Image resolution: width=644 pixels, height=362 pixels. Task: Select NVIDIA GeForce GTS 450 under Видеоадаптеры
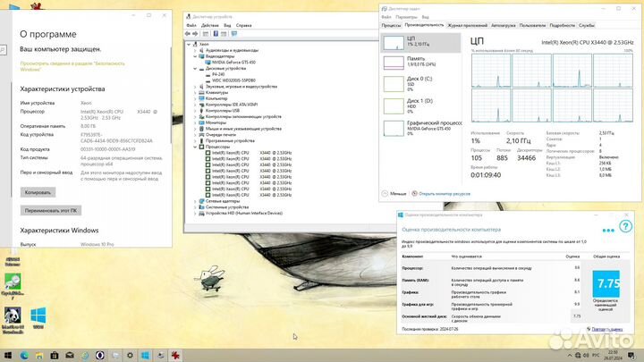tap(233, 63)
